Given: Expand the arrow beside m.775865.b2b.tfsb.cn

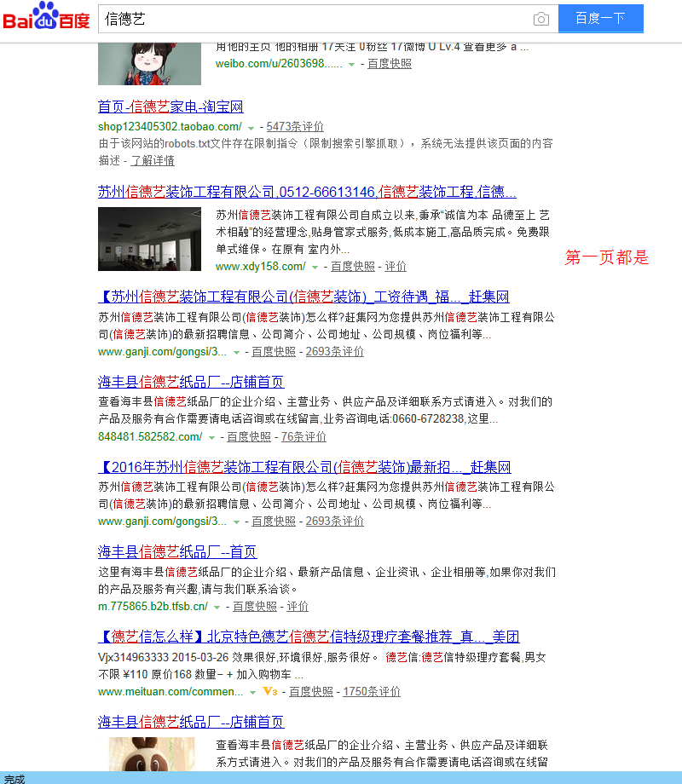Looking at the screenshot, I should coord(217,608).
